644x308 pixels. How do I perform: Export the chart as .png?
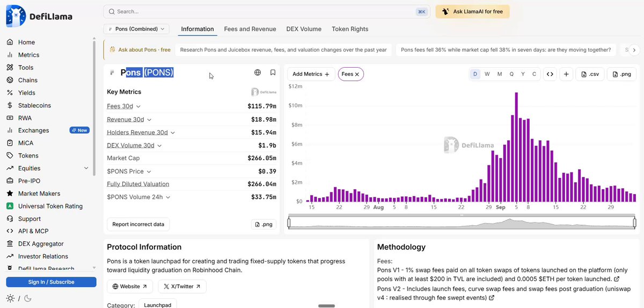pos(621,74)
